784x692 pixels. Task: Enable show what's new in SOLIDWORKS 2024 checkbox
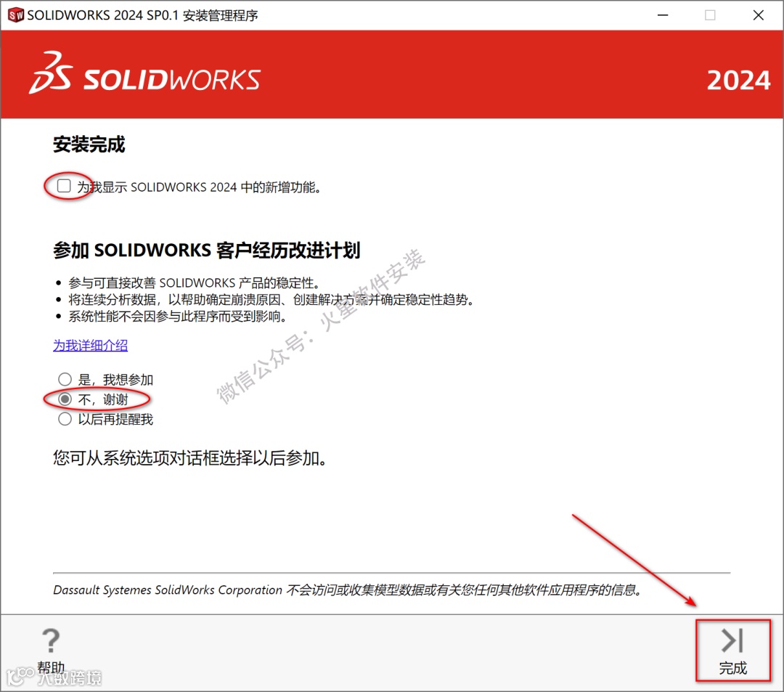coord(64,186)
